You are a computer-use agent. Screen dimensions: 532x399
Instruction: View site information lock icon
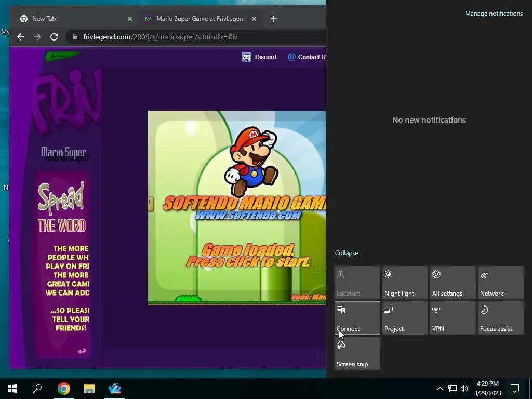75,37
